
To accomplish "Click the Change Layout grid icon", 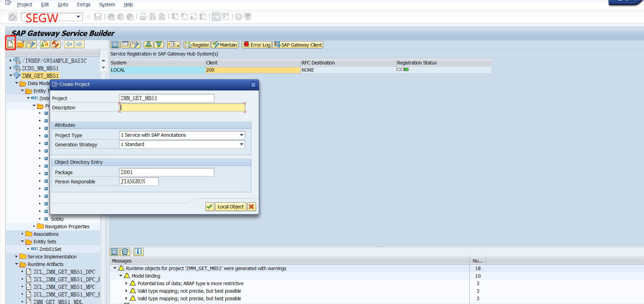I will (171, 45).
